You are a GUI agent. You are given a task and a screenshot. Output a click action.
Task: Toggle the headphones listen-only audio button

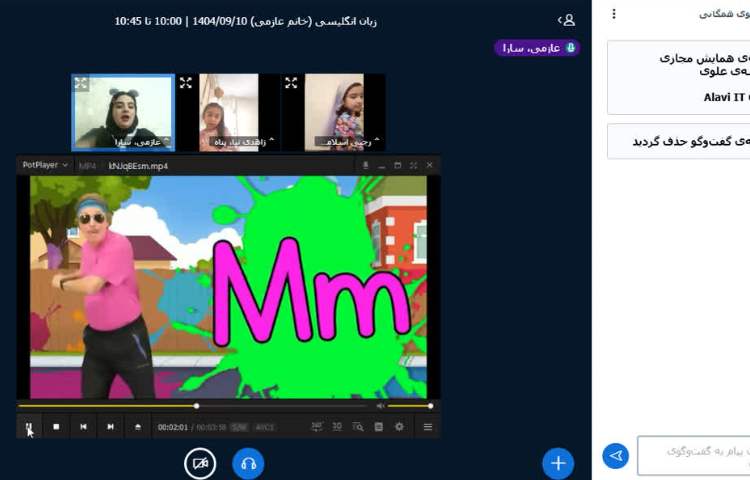248,463
